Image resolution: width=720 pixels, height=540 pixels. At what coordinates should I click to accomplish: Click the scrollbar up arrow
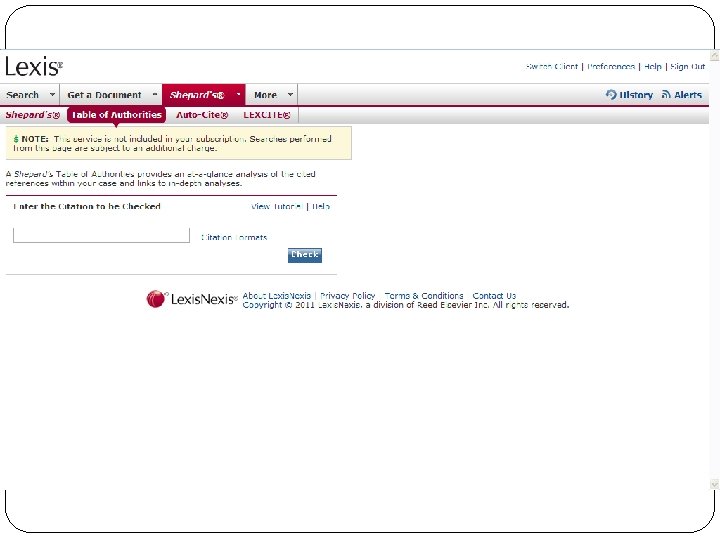(x=714, y=56)
